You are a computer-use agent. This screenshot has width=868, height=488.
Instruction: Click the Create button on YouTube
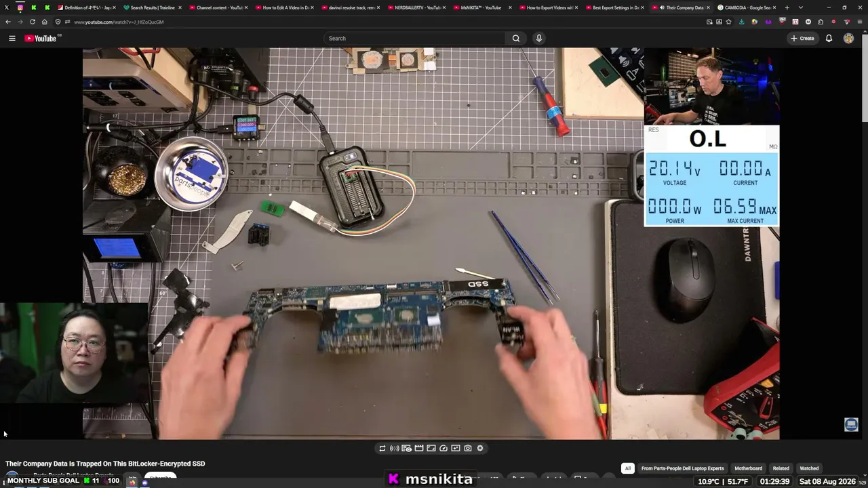coord(802,38)
